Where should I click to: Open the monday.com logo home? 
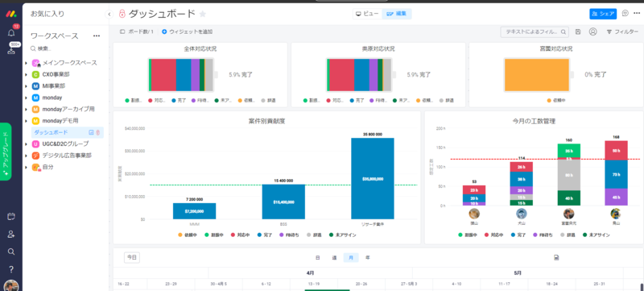pyautogui.click(x=11, y=14)
